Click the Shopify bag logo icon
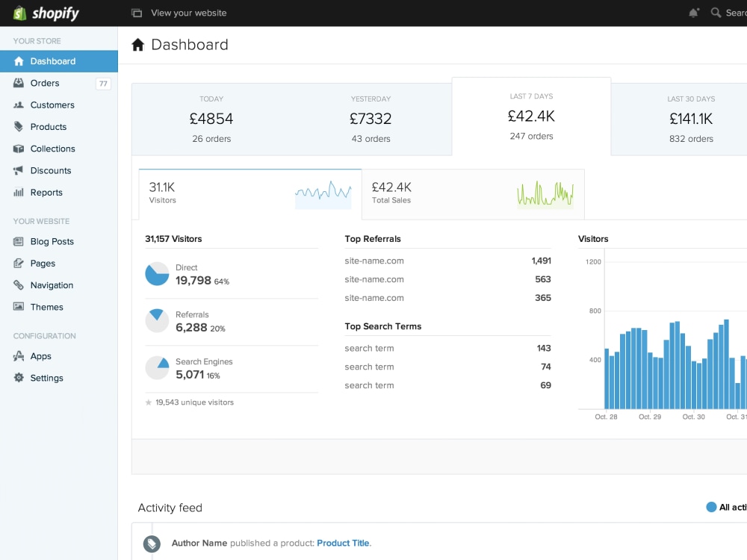This screenshot has height=560, width=747. 19,13
